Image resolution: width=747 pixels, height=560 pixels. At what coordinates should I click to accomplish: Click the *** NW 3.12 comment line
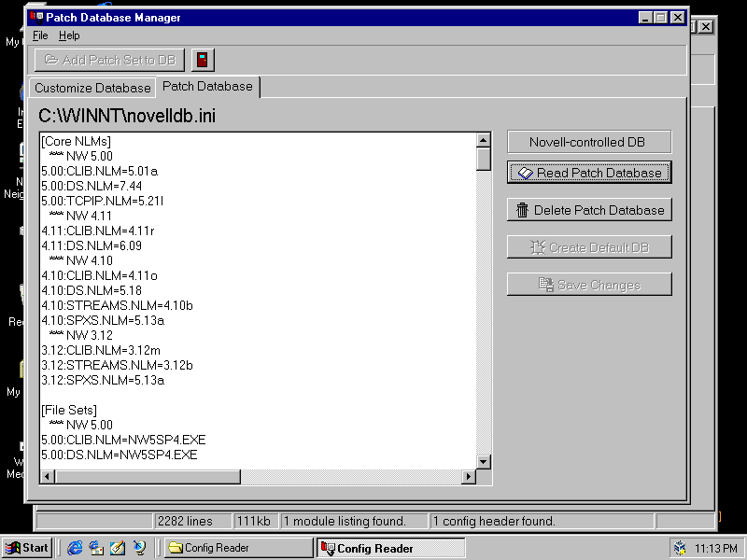[81, 335]
